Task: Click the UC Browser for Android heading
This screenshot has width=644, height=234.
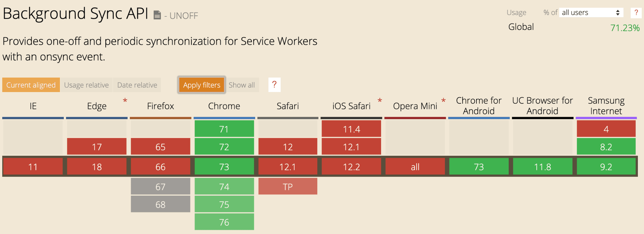Action: (x=543, y=106)
